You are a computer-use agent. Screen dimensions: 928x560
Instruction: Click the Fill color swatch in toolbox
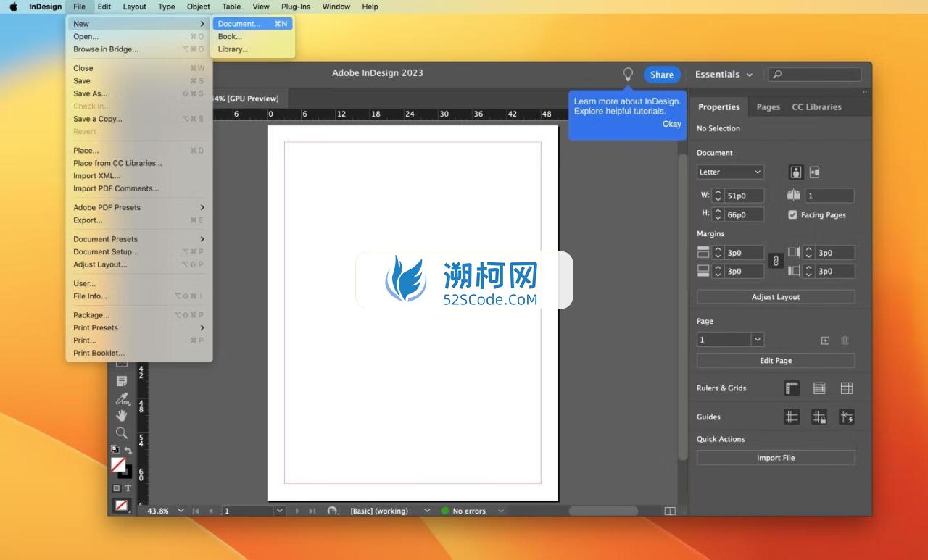coord(118,464)
